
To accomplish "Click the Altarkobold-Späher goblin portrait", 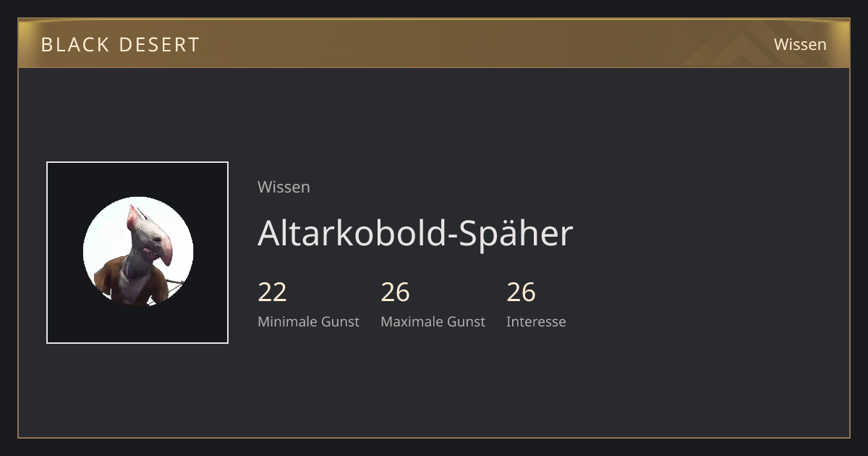I will (137, 252).
